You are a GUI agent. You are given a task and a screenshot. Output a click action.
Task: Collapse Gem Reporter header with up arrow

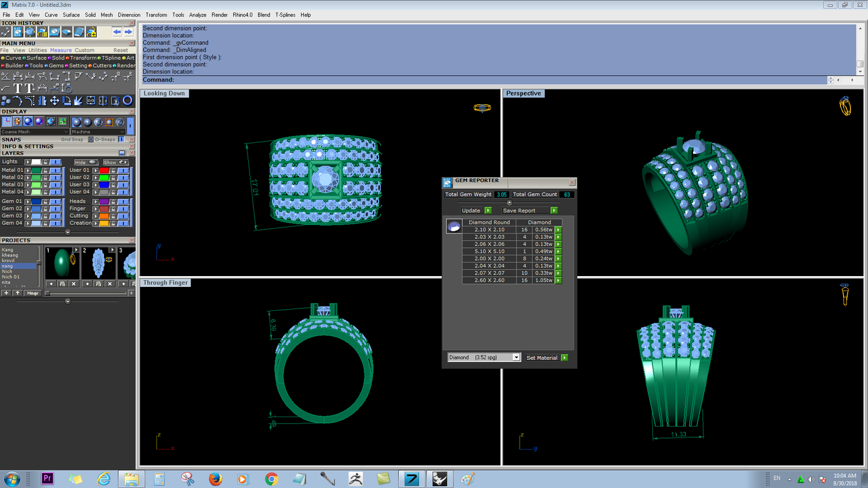[x=509, y=202]
